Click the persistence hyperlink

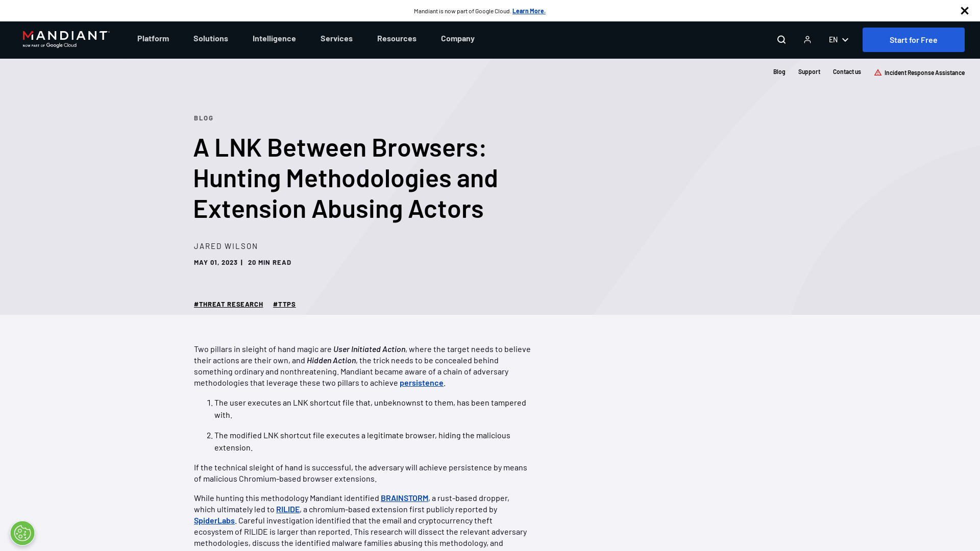pos(421,383)
